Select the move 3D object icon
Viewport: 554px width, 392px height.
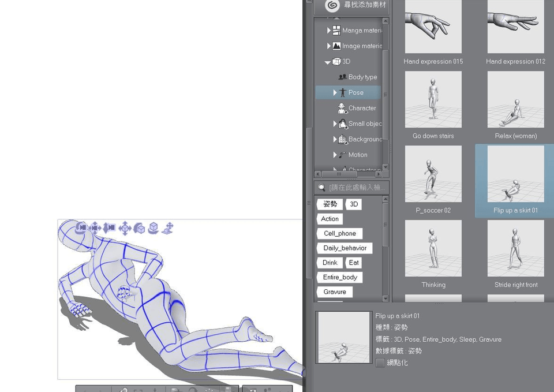pos(125,228)
